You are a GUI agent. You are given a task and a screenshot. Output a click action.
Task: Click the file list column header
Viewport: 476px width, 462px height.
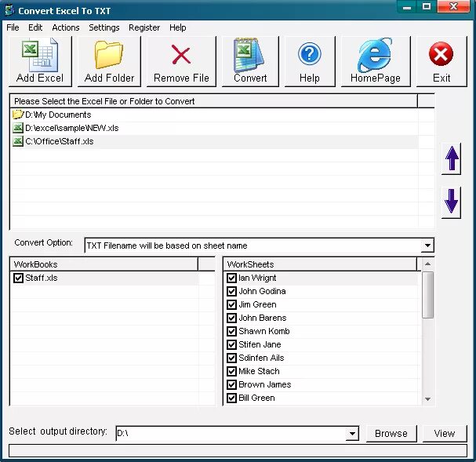tap(214, 100)
